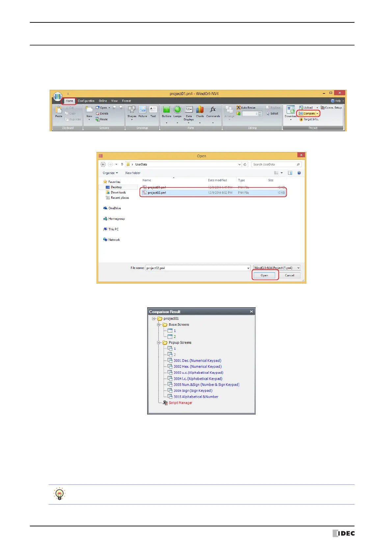Click the Search UserData field
This screenshot has height=554, width=392.
(276, 164)
